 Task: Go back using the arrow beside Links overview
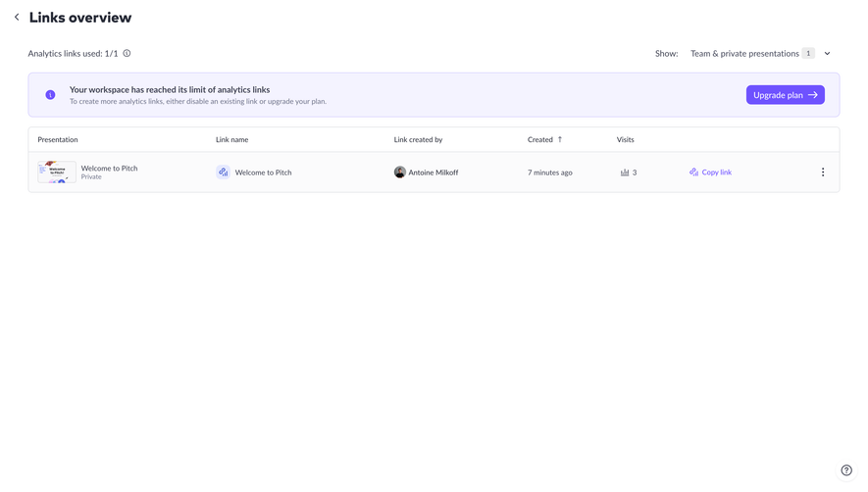[x=17, y=18]
